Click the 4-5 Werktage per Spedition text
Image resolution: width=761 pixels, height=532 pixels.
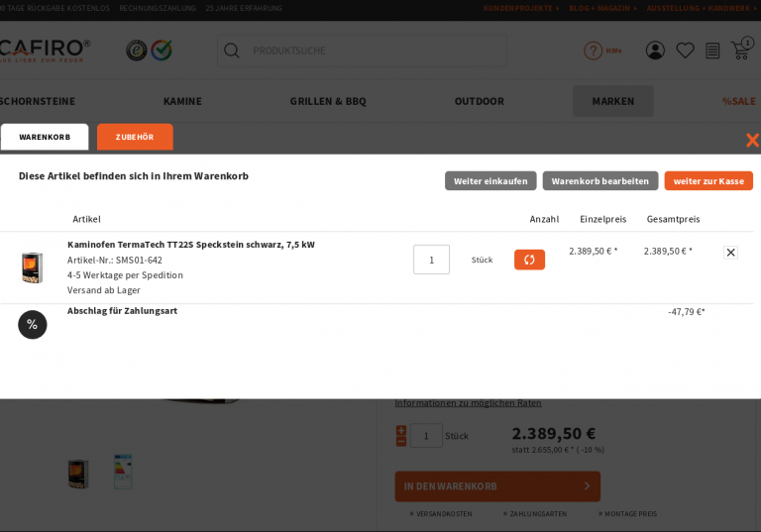click(125, 275)
